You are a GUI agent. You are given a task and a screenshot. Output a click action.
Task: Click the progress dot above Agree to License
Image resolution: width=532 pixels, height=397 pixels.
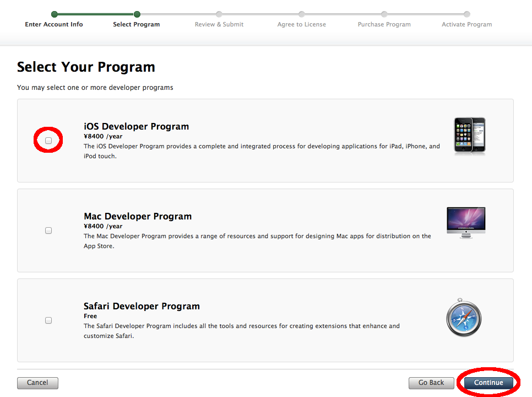pos(302,14)
